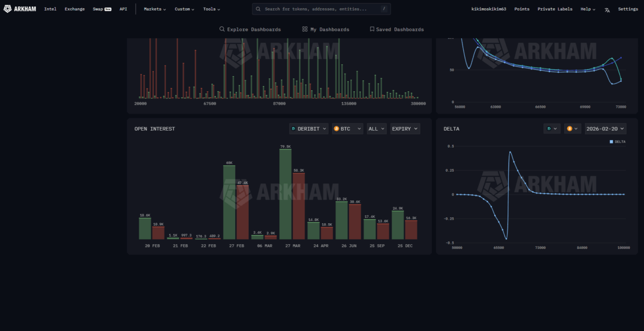Click the 21 FEB axis label

pyautogui.click(x=180, y=246)
